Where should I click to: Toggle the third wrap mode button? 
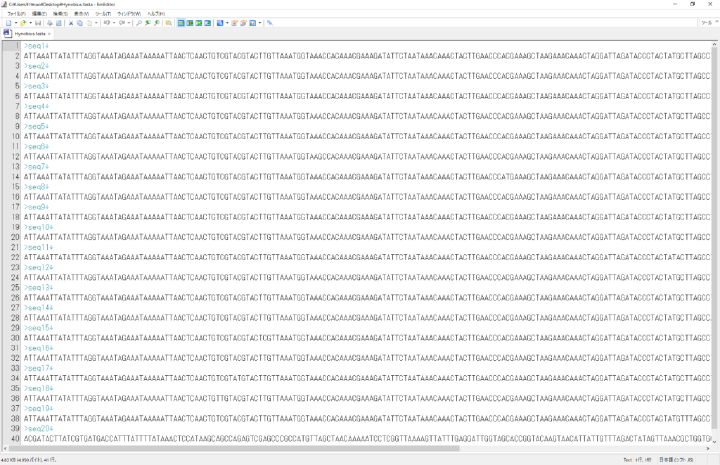[x=200, y=22]
